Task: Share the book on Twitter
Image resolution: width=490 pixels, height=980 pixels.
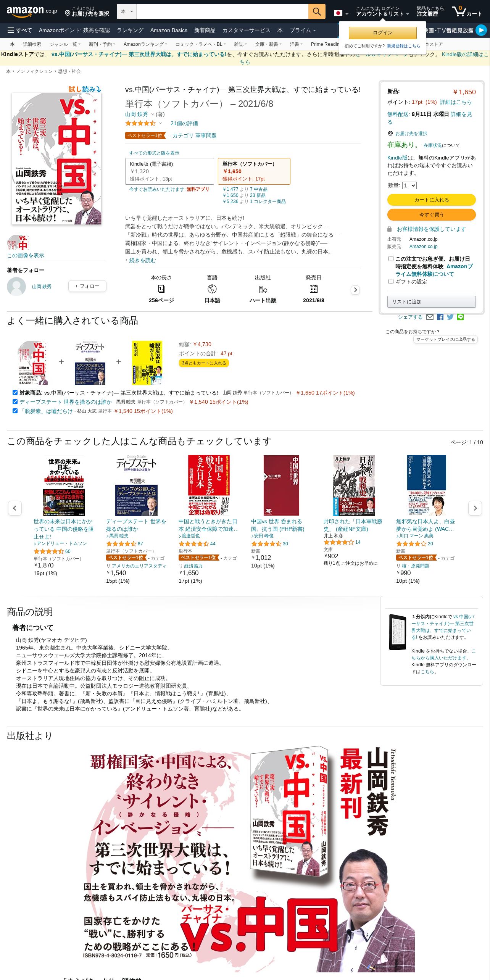Action: pos(450,317)
